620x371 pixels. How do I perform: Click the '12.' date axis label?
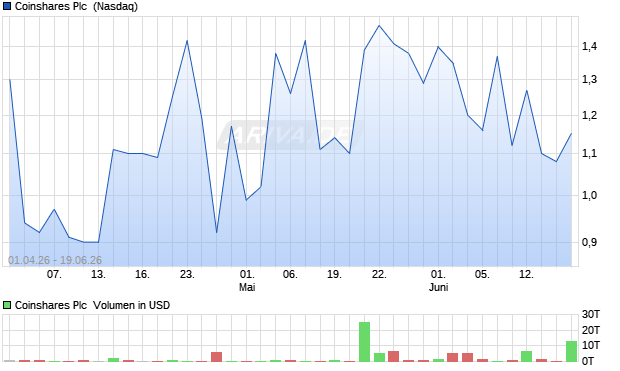[x=527, y=274]
